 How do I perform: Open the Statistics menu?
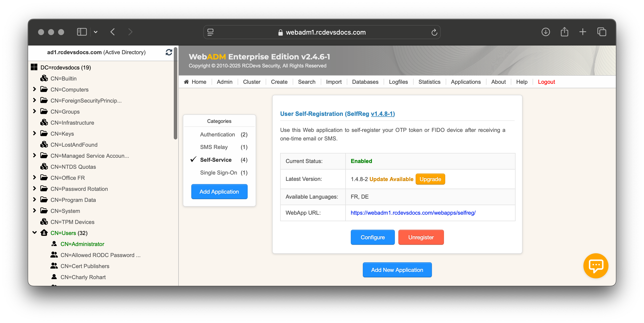tap(429, 82)
